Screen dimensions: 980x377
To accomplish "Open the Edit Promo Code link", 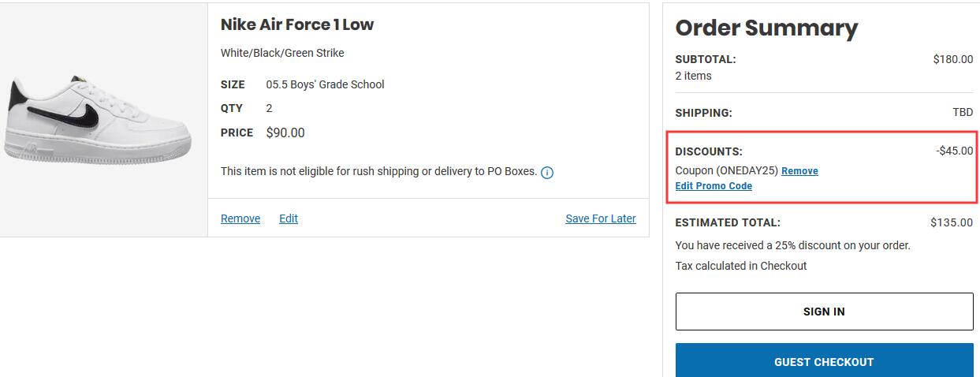I will (714, 186).
